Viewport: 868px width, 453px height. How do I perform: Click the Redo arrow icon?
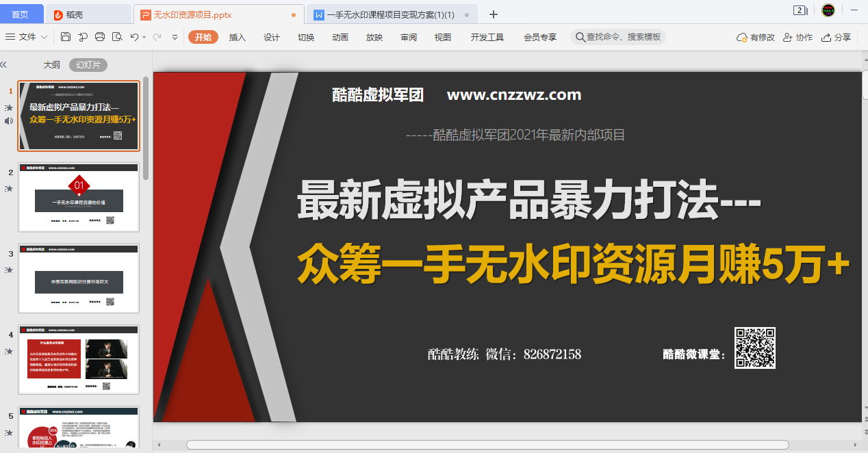click(157, 37)
